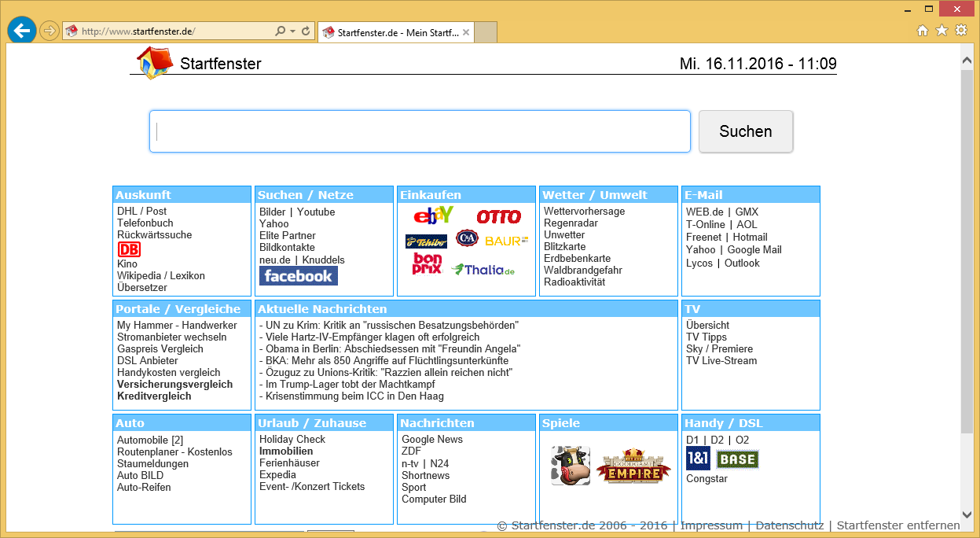Screen dimensions: 980x538
Task: Open the Datenschutz footer link
Action: pos(789,525)
